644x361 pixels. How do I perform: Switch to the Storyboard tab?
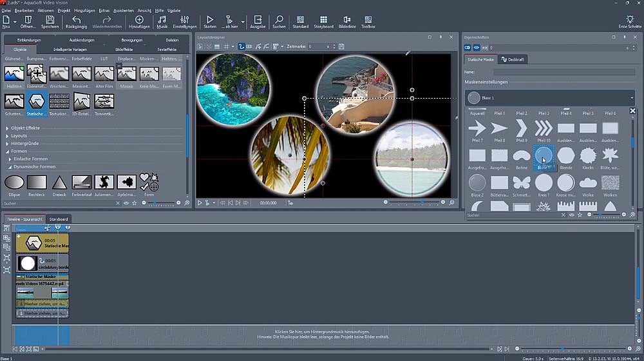tap(59, 219)
